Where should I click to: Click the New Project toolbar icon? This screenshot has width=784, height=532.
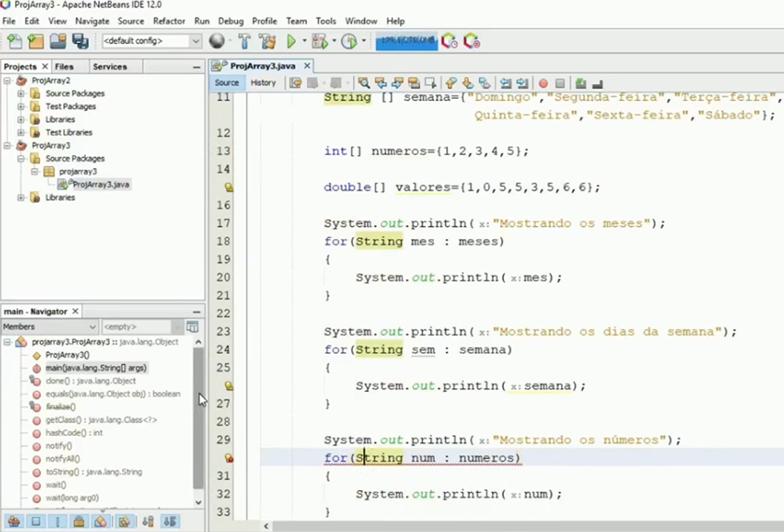click(35, 41)
